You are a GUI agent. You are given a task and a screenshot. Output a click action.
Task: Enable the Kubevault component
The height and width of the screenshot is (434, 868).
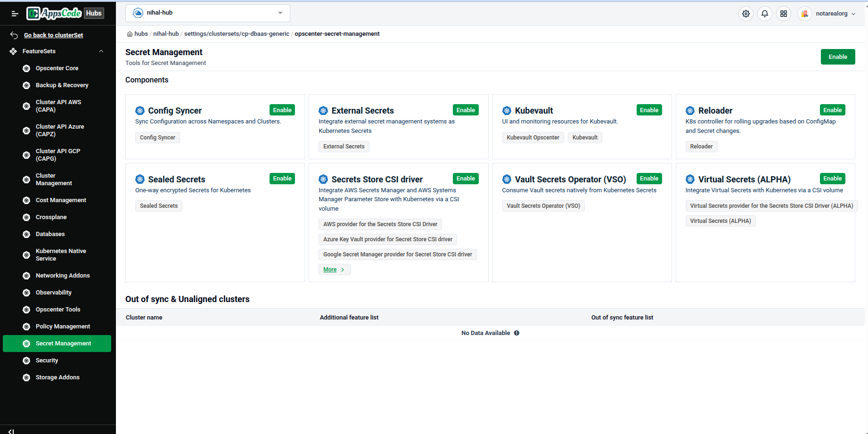tap(649, 110)
